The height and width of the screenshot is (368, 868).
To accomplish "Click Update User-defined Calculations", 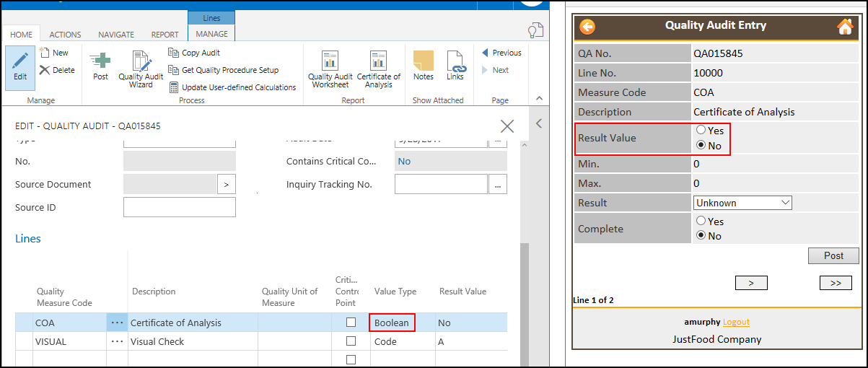I will click(232, 87).
